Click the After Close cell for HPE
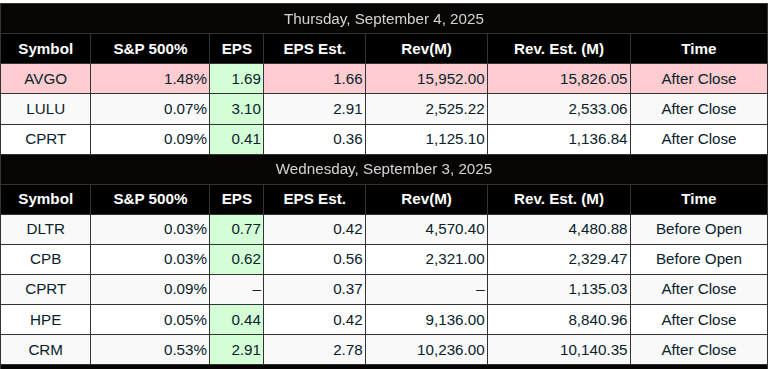This screenshot has width=769, height=369. (699, 320)
